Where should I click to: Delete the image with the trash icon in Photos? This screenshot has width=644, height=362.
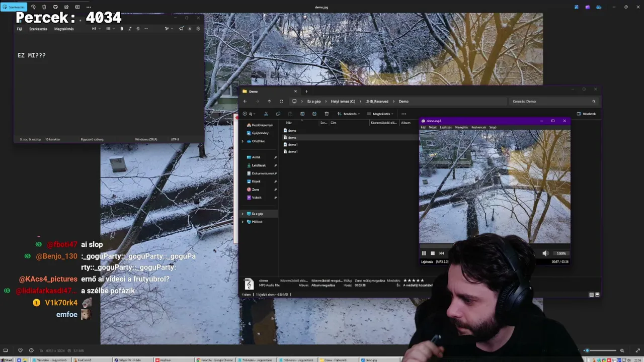pyautogui.click(x=44, y=7)
